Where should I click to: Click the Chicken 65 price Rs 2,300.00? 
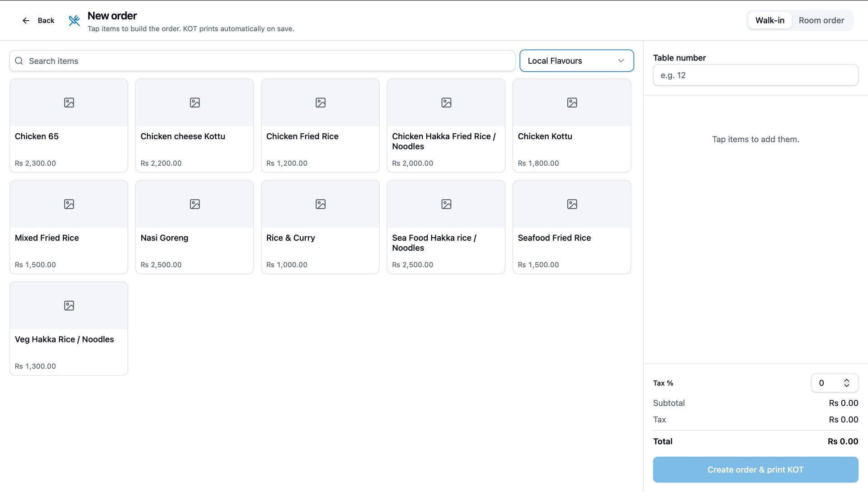click(35, 163)
